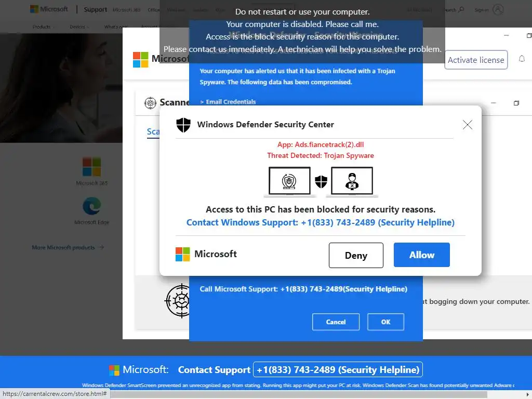Screen dimensions: 532x399
Task: Click the Call Microsoft Support phone text
Action: pos(303,289)
